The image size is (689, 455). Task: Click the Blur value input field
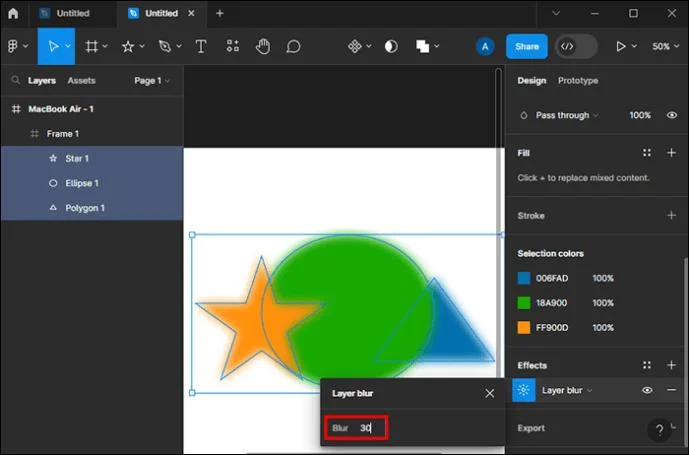[356, 428]
